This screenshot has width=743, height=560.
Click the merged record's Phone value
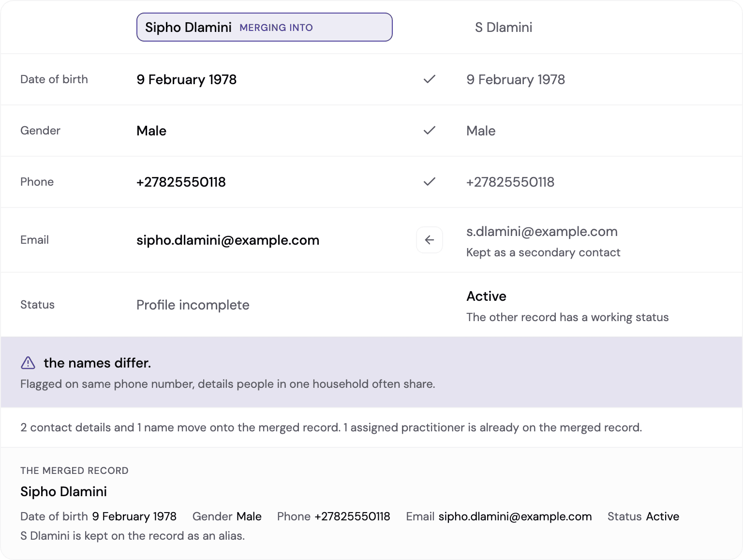pyautogui.click(x=352, y=516)
